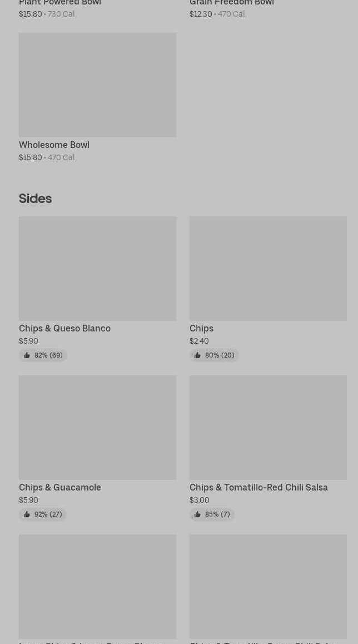Select the bottom-left Sides item image
This screenshot has width=358, height=644.
tap(97, 586)
